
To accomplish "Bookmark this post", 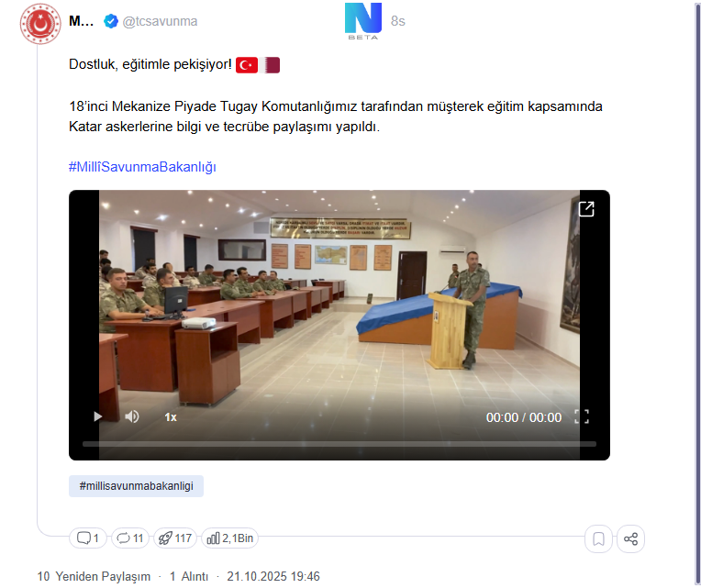I will (x=598, y=538).
